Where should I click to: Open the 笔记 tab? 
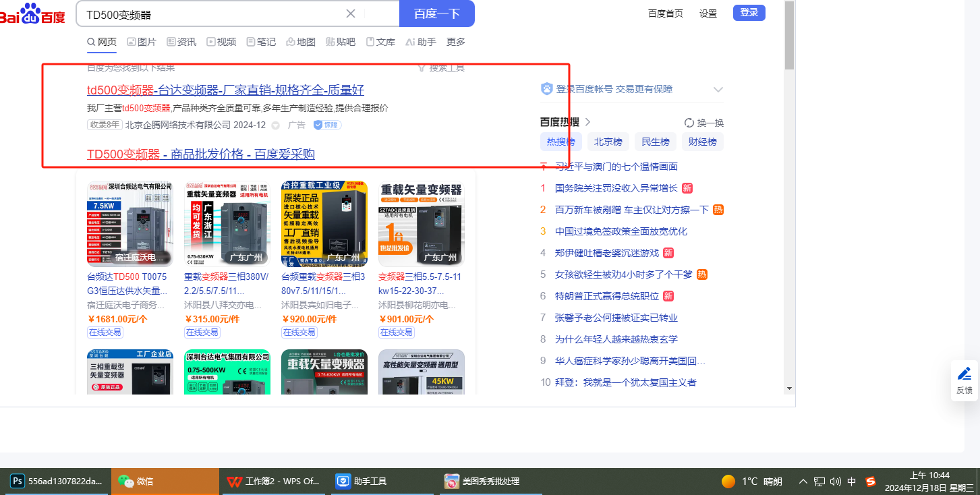(x=261, y=42)
